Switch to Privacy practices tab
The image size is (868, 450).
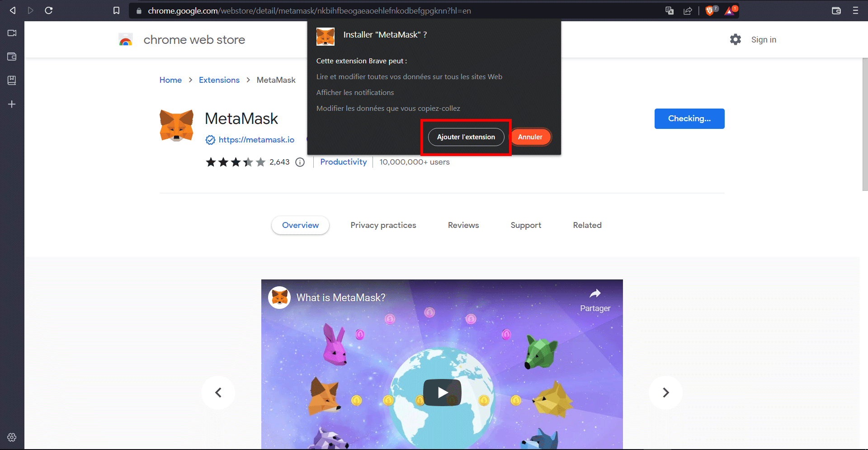coord(383,225)
